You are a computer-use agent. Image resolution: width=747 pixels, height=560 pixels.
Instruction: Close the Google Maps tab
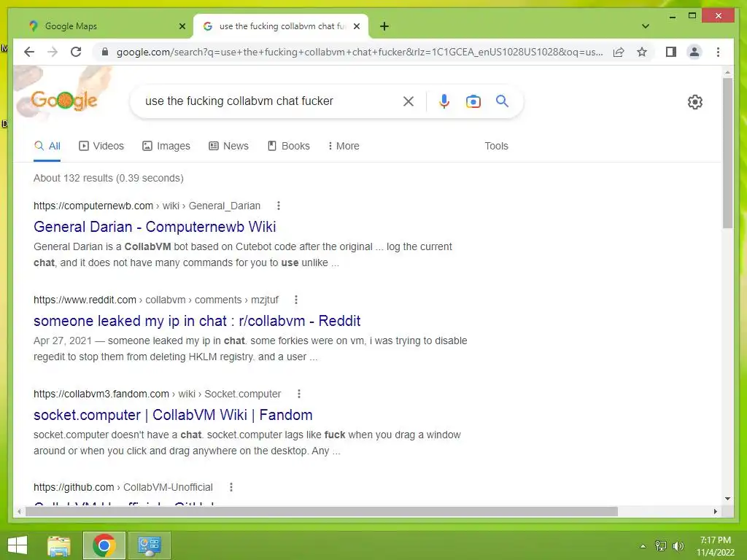[182, 26]
